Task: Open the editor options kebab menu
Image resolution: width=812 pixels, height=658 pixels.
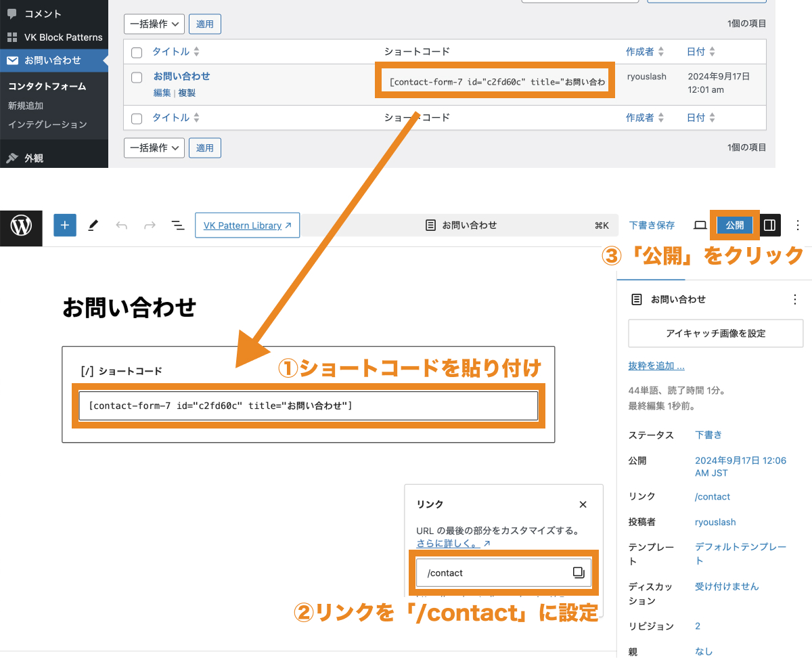Action: [797, 225]
